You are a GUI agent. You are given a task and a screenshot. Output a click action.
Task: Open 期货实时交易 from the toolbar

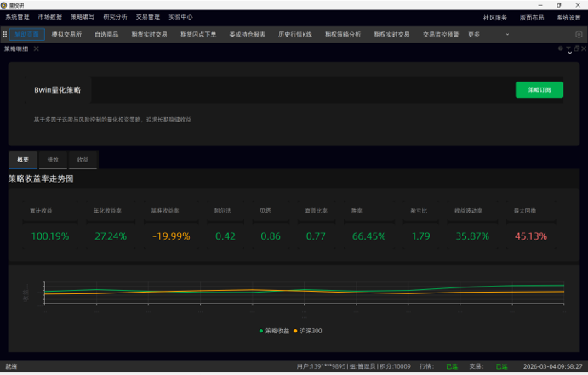[149, 35]
